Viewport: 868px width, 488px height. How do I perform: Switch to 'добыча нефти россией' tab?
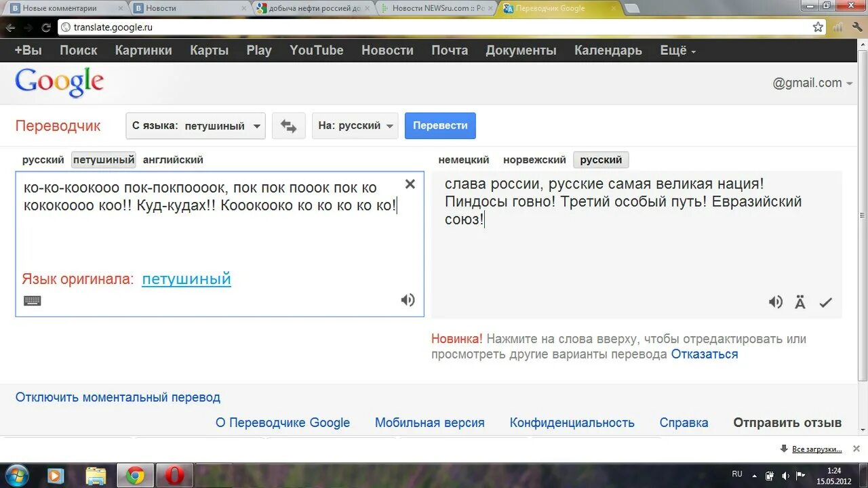point(312,8)
